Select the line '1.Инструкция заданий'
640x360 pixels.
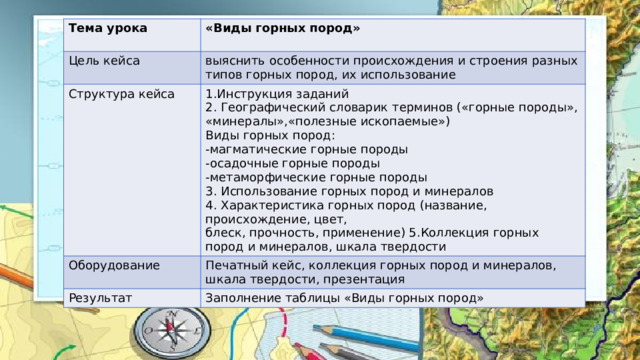point(277,94)
